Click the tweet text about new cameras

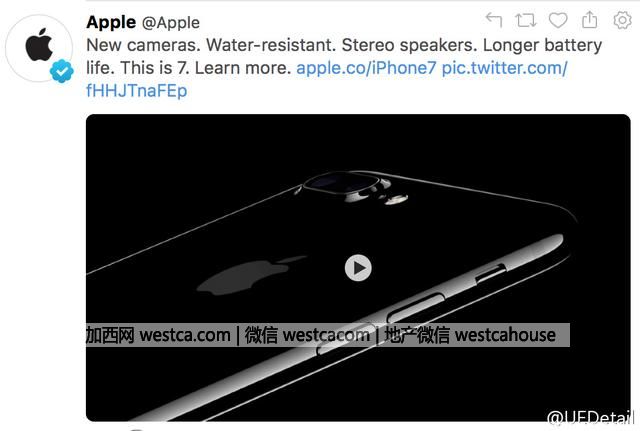point(344,45)
